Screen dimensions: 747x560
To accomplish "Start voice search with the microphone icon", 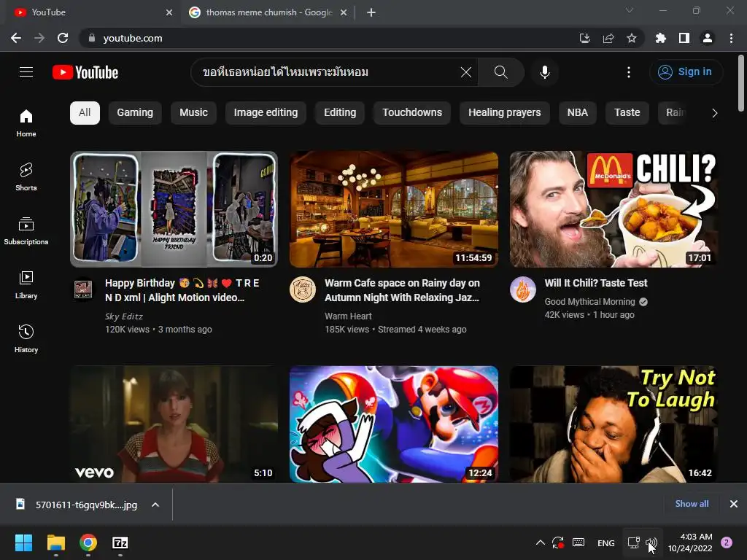I will pos(544,72).
